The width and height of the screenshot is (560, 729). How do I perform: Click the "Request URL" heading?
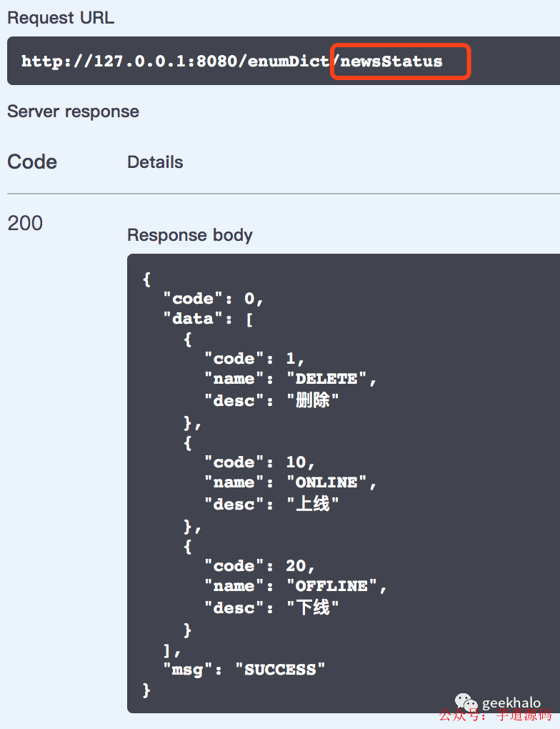point(61,18)
